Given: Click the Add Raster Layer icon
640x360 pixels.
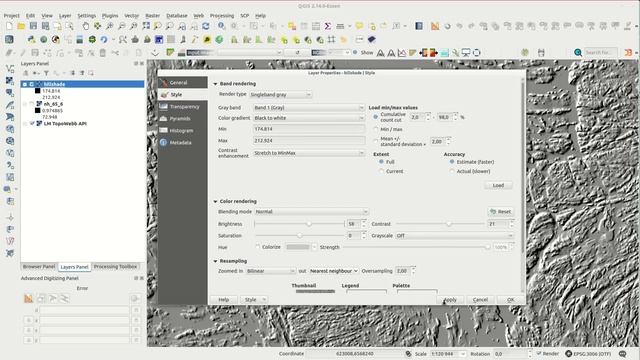Looking at the screenshot, I should tap(10, 80).
